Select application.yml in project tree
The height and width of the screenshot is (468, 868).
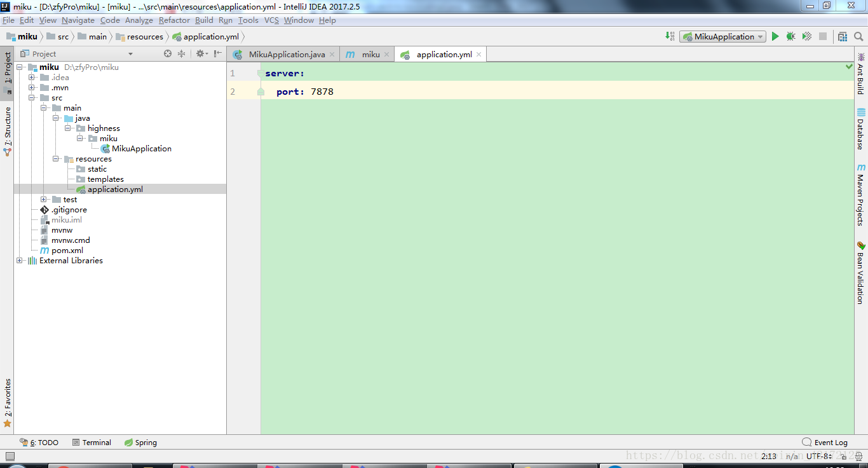coord(115,189)
